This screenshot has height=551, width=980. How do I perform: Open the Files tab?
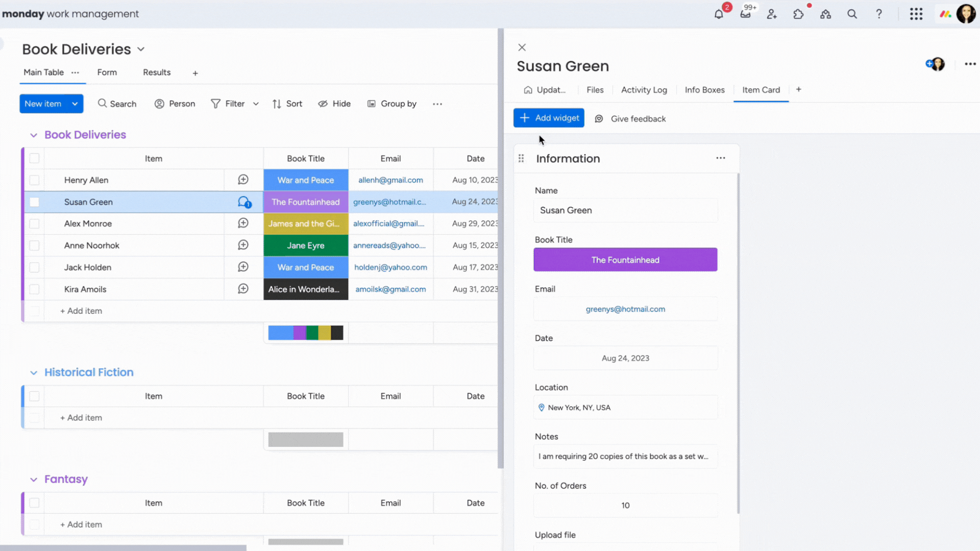click(x=595, y=90)
